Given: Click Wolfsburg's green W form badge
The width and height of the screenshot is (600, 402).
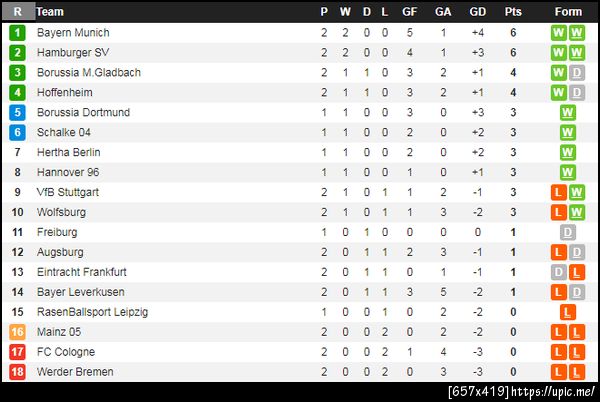Looking at the screenshot, I should pos(576,213).
